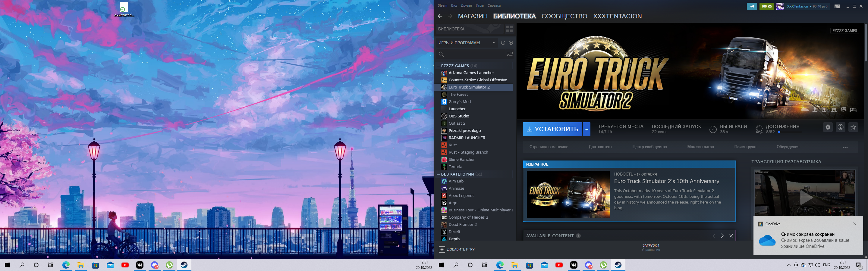Select Apex Legends in library list

point(473,196)
